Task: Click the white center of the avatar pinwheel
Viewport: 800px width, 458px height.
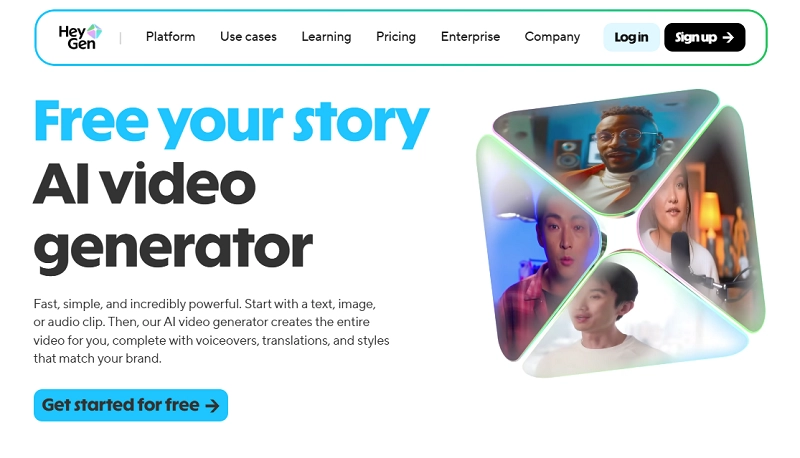Action: tap(621, 234)
